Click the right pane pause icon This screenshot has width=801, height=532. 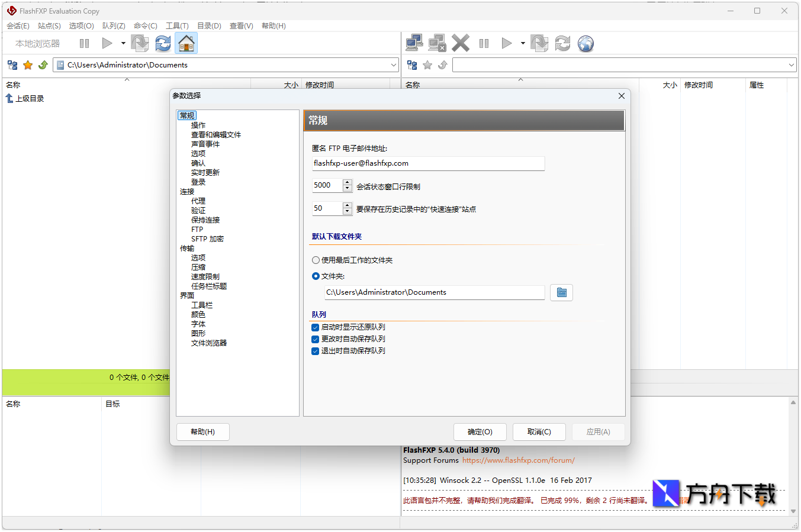click(x=484, y=43)
